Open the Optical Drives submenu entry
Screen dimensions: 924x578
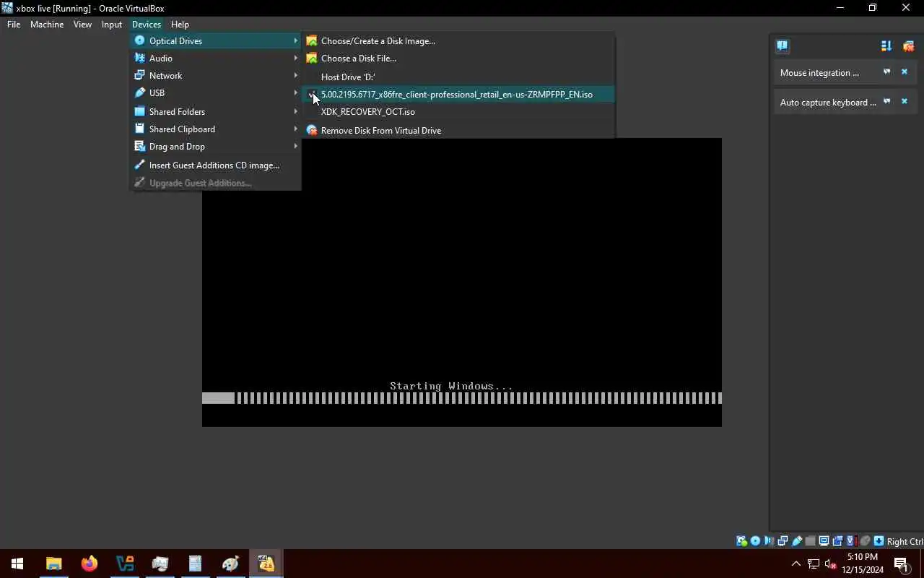click(x=216, y=40)
